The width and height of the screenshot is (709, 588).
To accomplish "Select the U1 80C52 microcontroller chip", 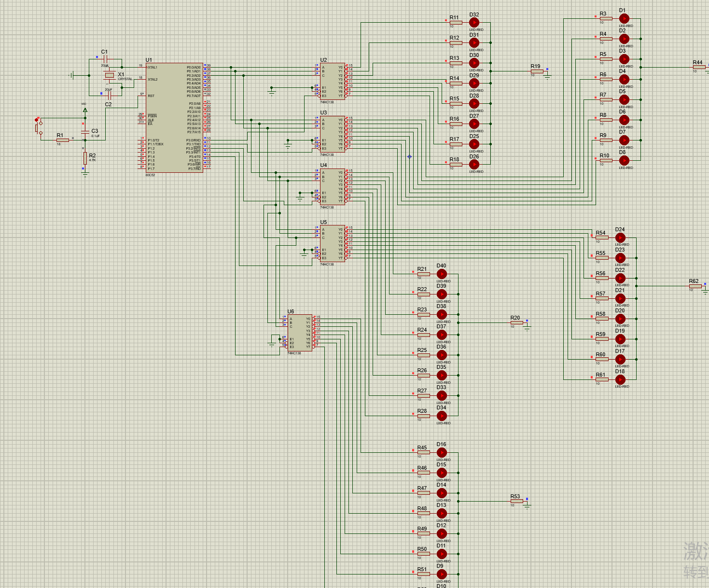I will coord(174,117).
